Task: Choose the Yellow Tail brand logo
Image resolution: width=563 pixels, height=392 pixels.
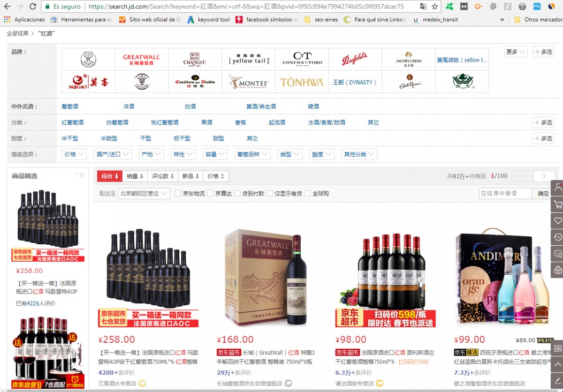Action: pyautogui.click(x=249, y=60)
